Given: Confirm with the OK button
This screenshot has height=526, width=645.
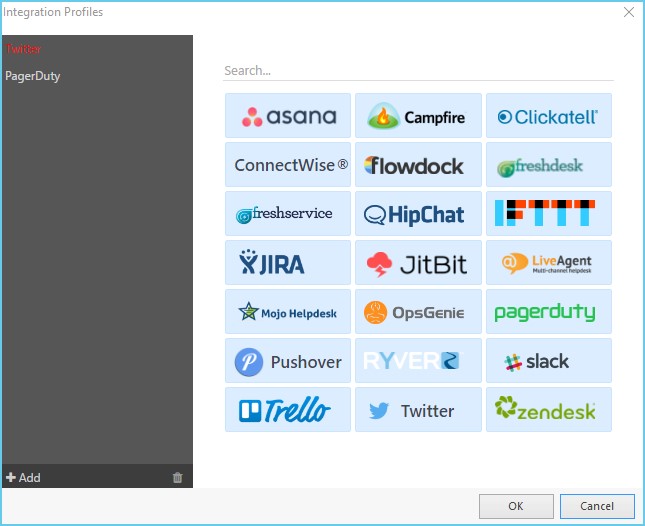Looking at the screenshot, I should point(516,506).
